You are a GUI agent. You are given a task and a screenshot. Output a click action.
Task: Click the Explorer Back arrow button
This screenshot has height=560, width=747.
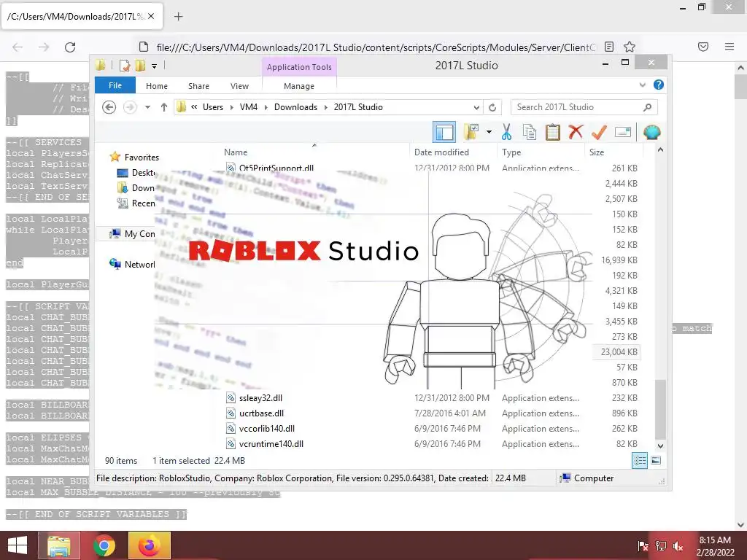(109, 107)
